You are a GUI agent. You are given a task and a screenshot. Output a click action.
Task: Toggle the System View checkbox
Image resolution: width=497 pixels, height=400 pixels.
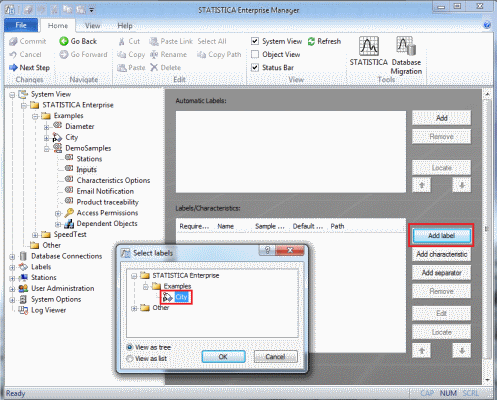click(x=255, y=41)
